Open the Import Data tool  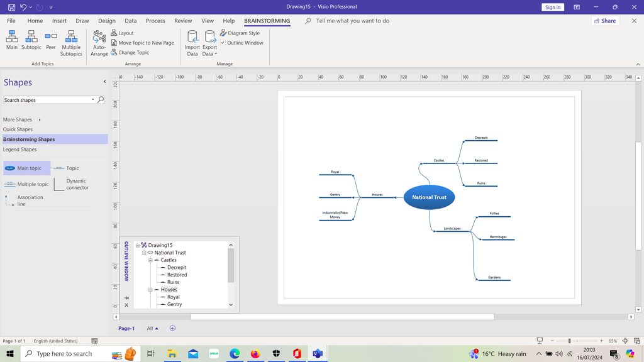pos(192,41)
